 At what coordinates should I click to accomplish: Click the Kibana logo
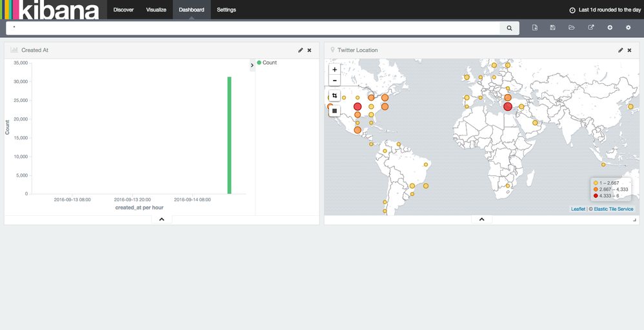pyautogui.click(x=50, y=10)
